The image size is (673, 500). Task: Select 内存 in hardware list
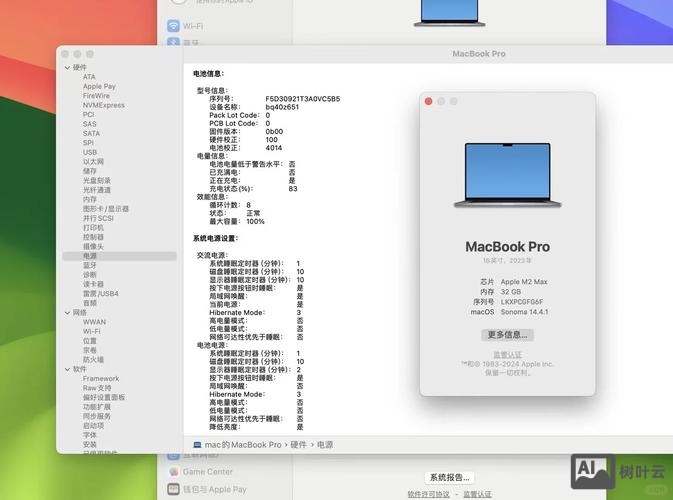coord(90,200)
